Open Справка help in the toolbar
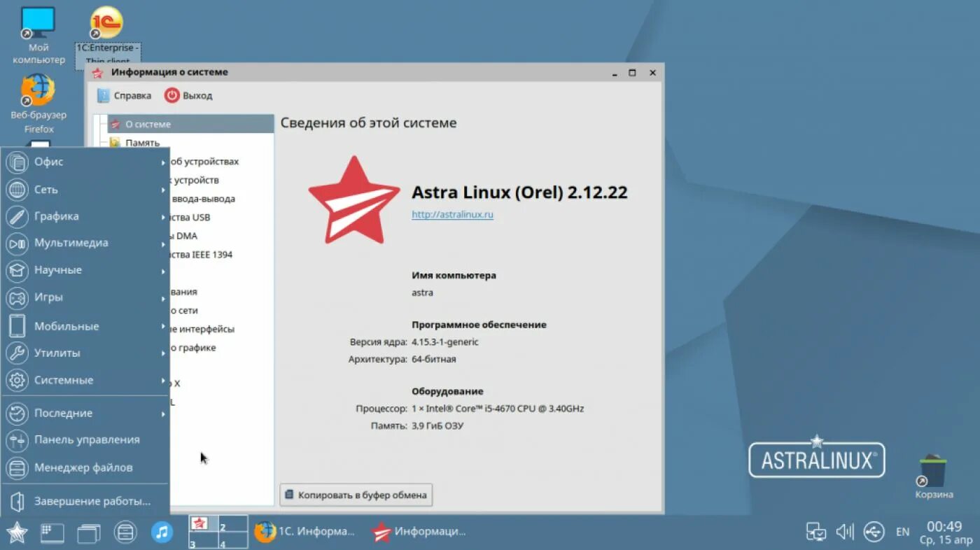Screen dimensions: 980x550 click(x=124, y=96)
